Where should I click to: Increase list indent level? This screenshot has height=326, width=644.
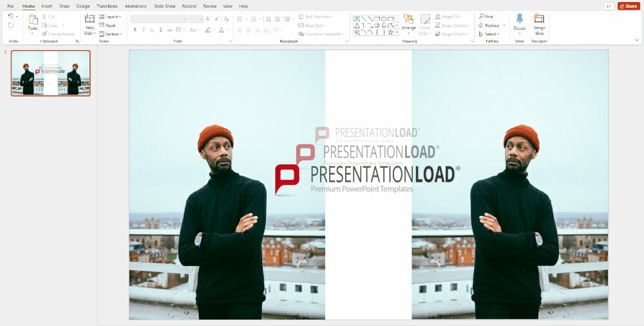click(x=277, y=19)
